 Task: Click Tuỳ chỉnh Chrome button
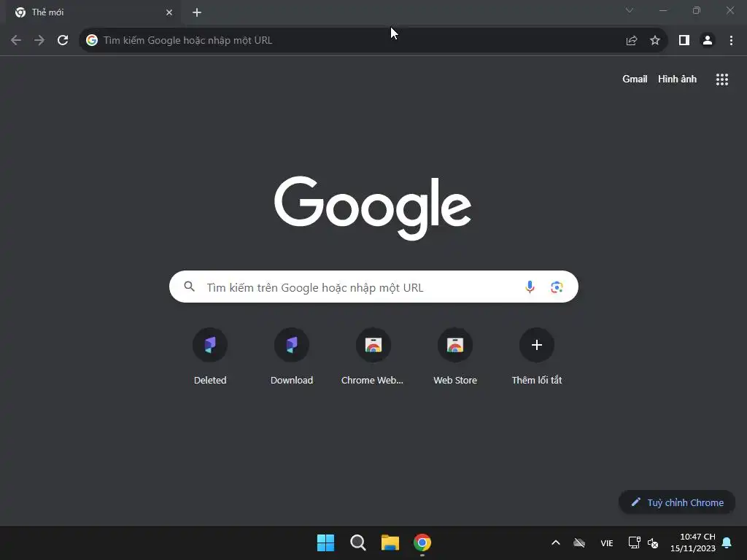[x=677, y=502]
